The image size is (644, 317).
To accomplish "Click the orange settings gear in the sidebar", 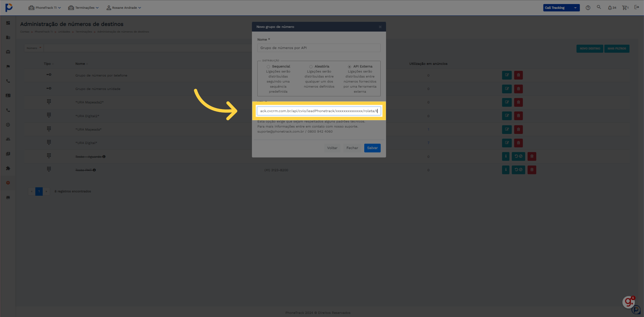I will 8,183.
